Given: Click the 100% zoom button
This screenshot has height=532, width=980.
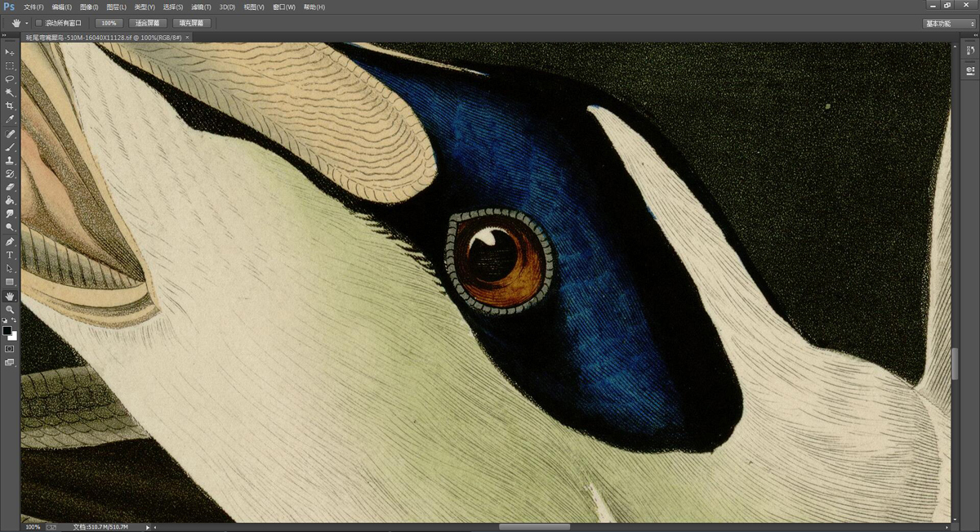Looking at the screenshot, I should click(109, 23).
